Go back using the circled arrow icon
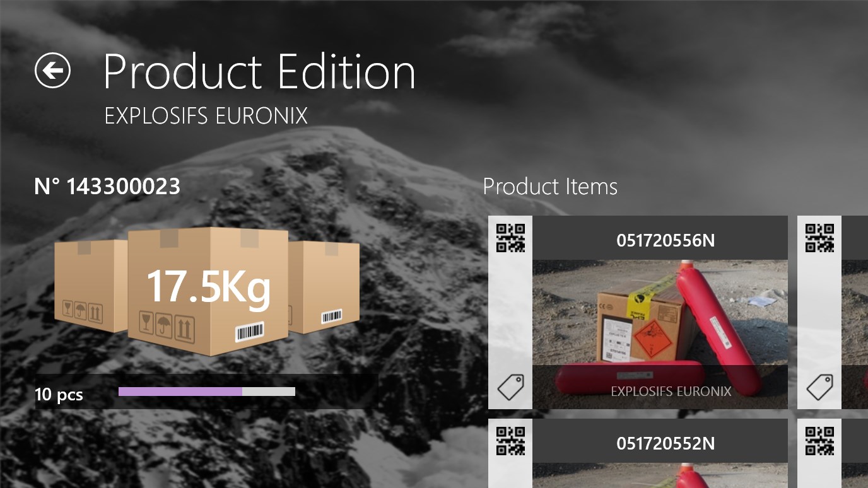 [x=52, y=71]
